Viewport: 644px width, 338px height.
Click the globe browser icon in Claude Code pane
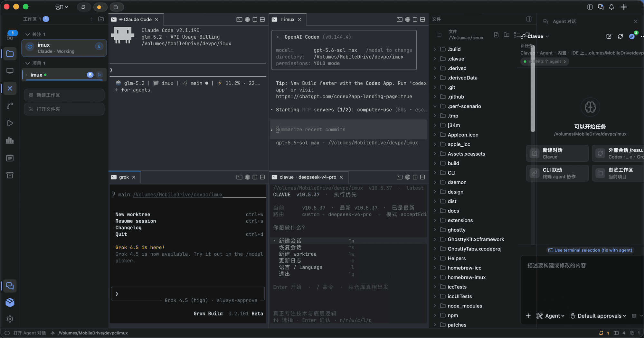tap(247, 20)
